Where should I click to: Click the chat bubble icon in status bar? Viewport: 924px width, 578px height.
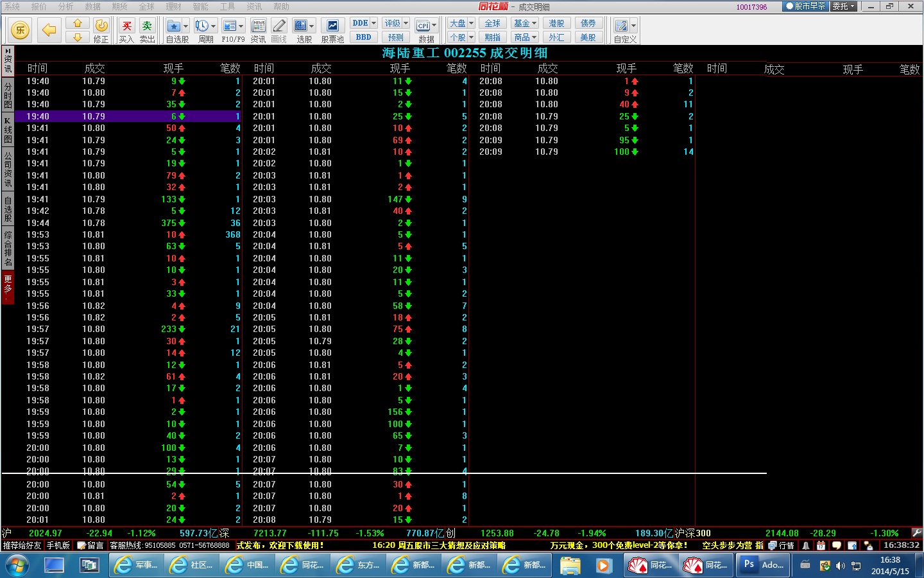coord(836,545)
